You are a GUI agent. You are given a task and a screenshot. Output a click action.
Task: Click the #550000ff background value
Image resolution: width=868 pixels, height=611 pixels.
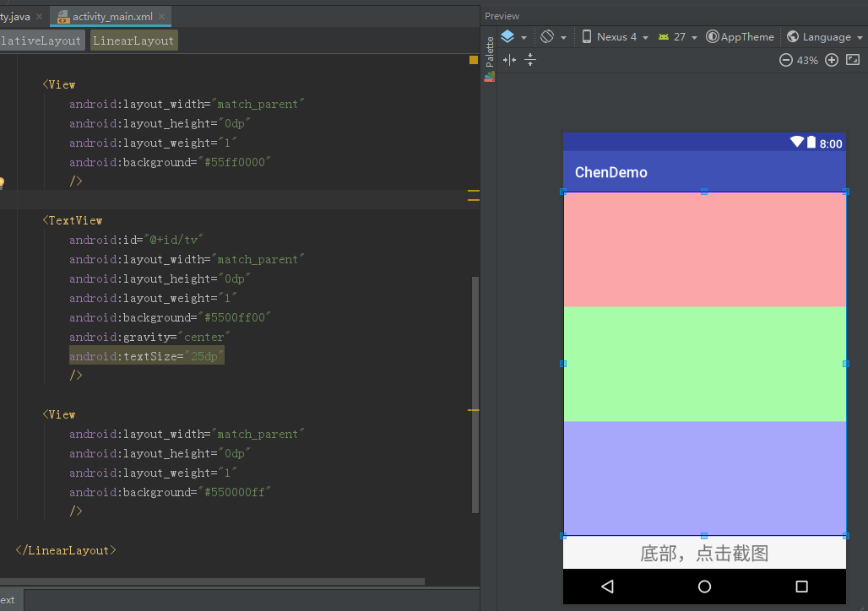pyautogui.click(x=235, y=492)
